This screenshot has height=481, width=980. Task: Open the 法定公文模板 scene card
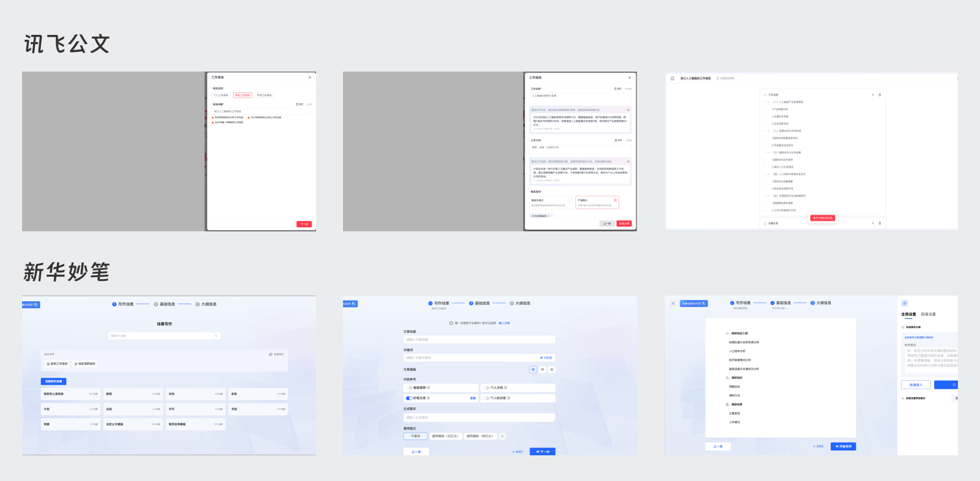pyautogui.click(x=133, y=424)
